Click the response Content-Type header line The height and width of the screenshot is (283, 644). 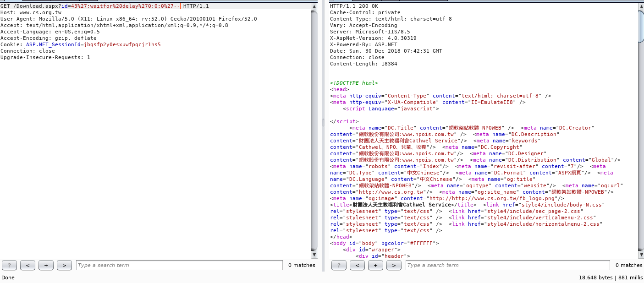[391, 19]
